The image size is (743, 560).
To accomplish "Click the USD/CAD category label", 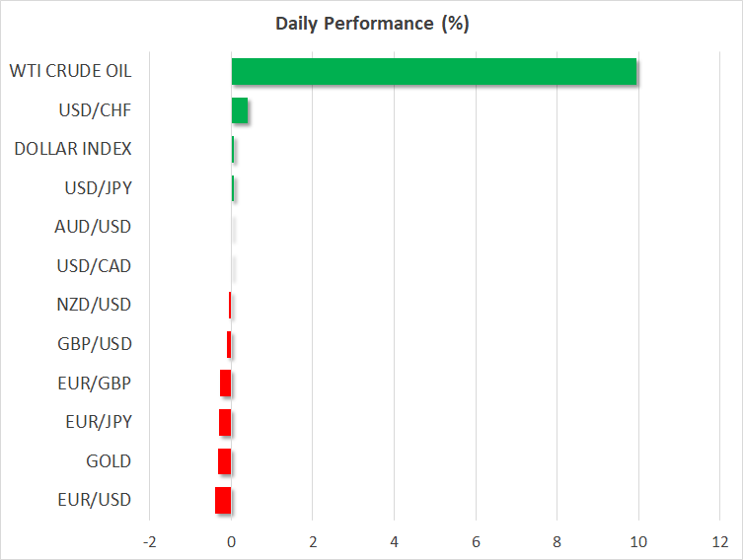I will point(96,266).
